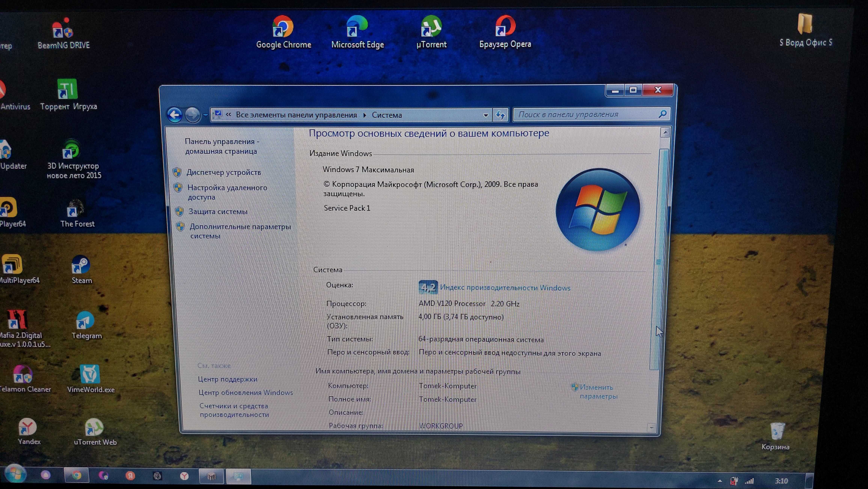This screenshot has height=489, width=868.
Task: Click Windows 7 Максимальная text
Action: click(x=368, y=170)
